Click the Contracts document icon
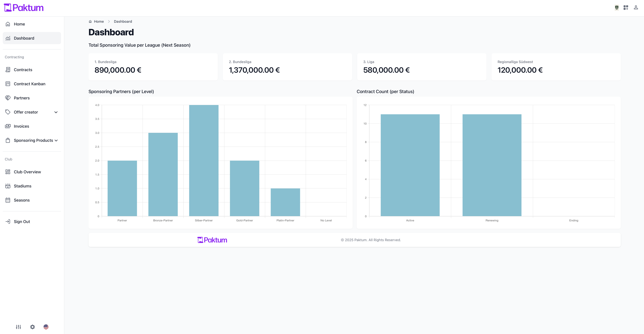Screen dimensions: 644x334 point(8,70)
